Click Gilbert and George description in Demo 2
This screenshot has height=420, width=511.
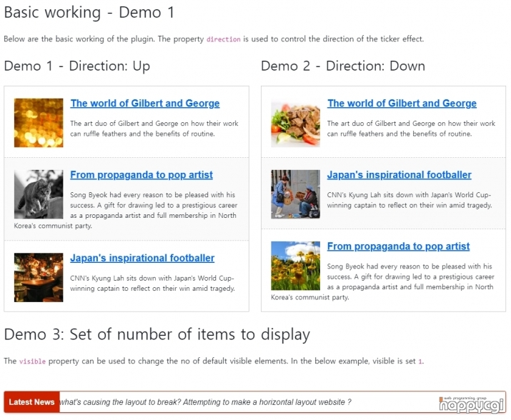[x=411, y=129]
